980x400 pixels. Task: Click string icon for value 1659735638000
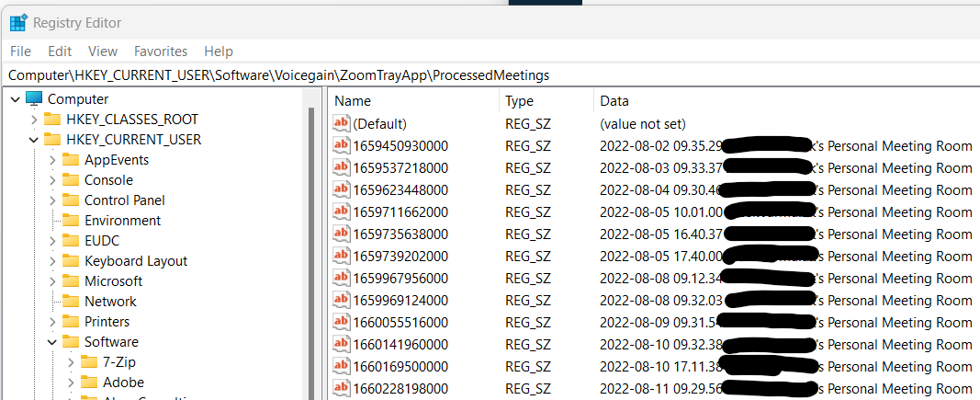coord(342,234)
